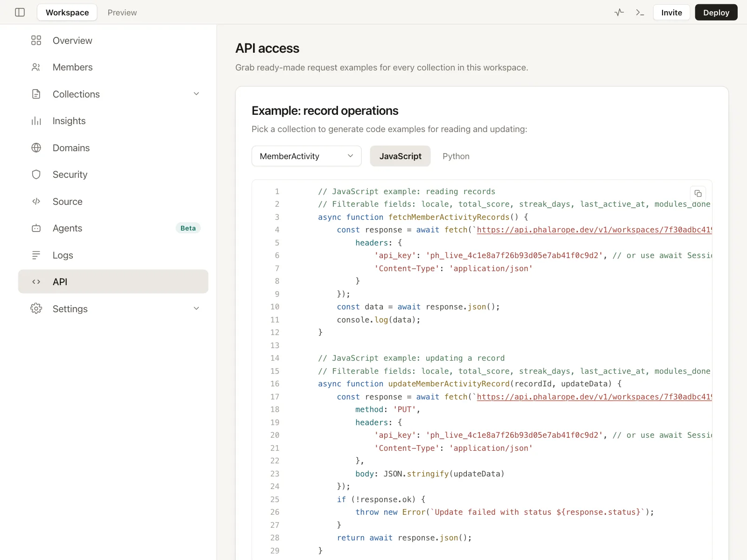Click 'return await response.json()' line
The image size is (747, 560).
click(404, 538)
